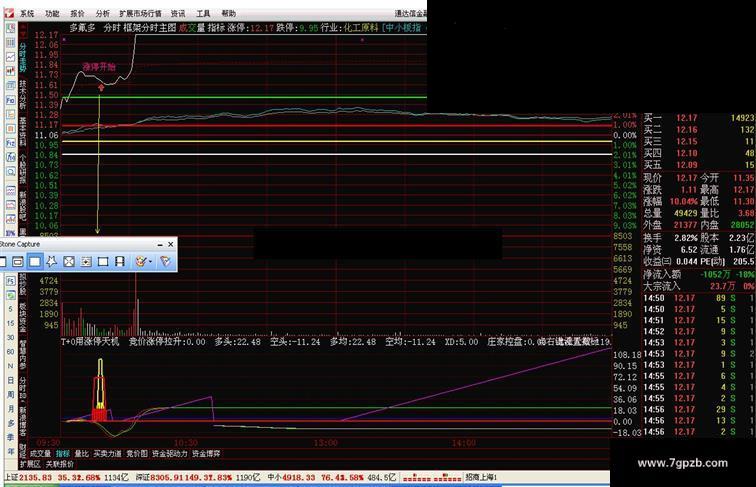Viewport: 756px width, 487px height.
Task: Switch to 智慧内参 vertical tab
Action: pos(23,354)
